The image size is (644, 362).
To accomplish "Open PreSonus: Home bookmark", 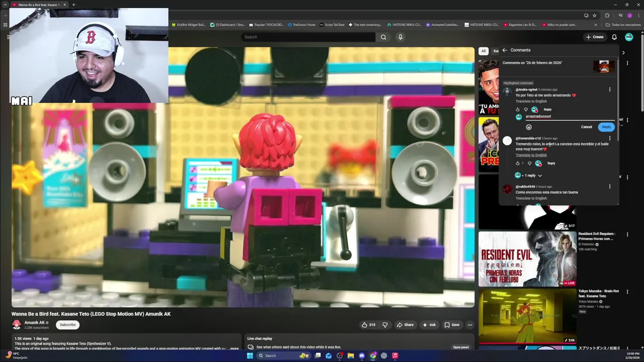I will coord(301,25).
